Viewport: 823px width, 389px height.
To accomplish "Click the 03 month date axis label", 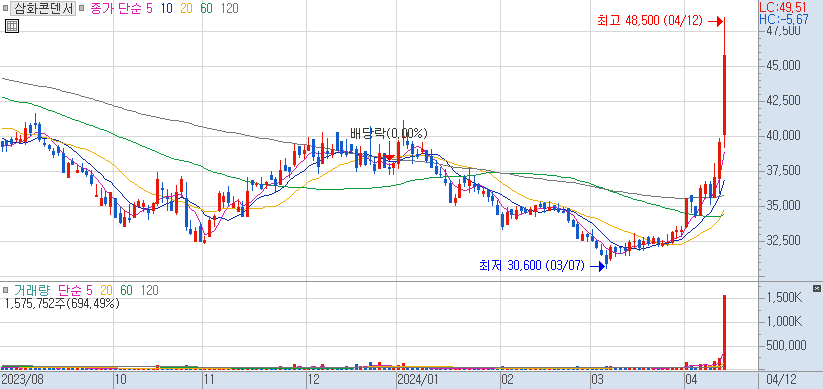I will 598,379.
